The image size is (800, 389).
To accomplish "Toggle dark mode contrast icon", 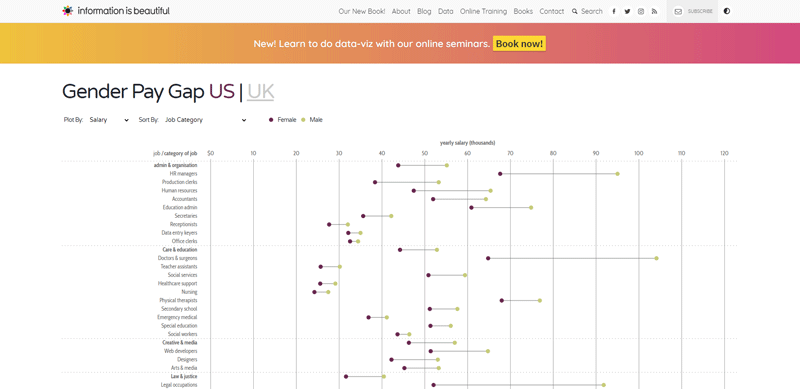I will click(727, 11).
